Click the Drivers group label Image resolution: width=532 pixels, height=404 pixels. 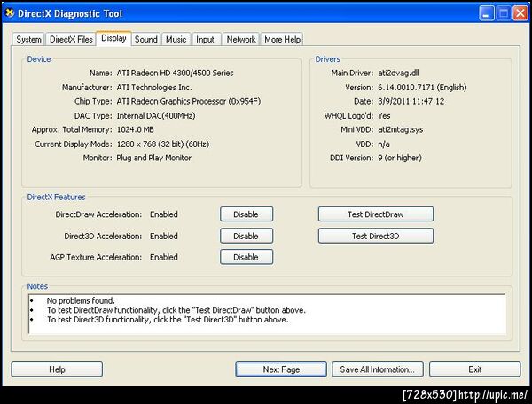(x=328, y=59)
